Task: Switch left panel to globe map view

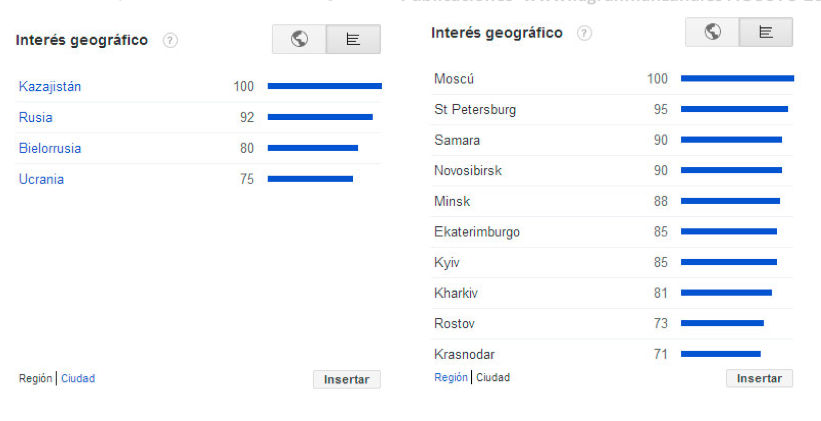Action: pyautogui.click(x=299, y=39)
